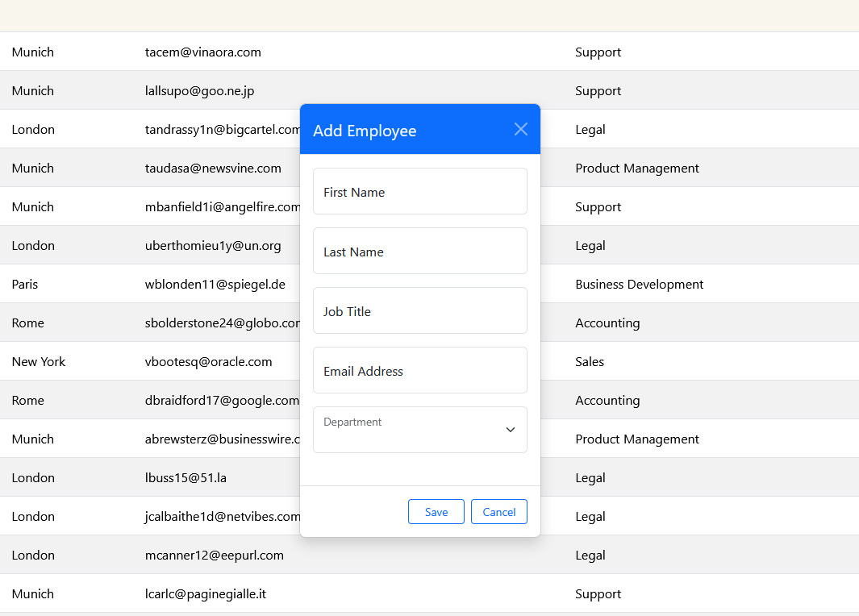Select the tacem@vinaora.com email cell
859x616 pixels.
click(x=203, y=52)
